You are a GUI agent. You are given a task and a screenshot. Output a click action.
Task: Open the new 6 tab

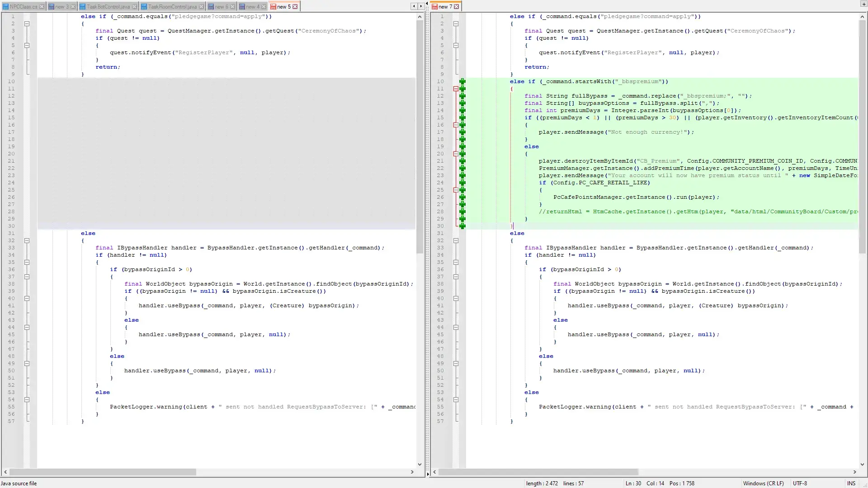[222, 7]
